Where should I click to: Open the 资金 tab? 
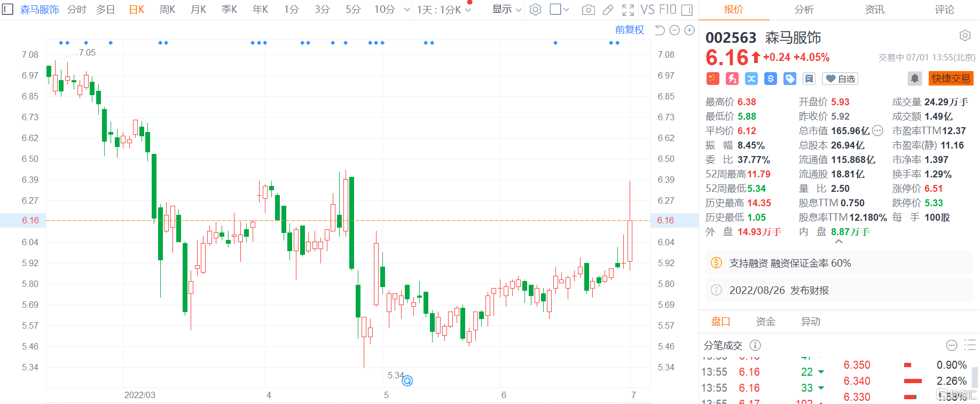[765, 321]
